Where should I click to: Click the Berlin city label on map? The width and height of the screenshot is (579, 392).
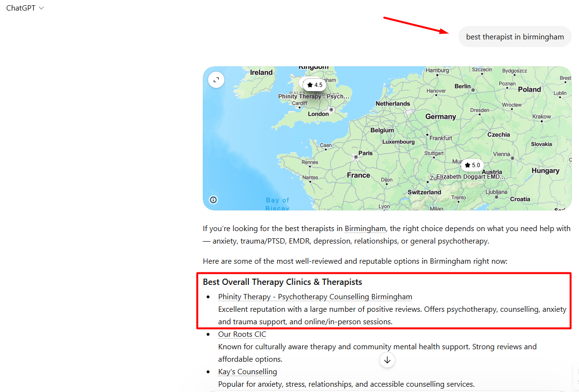point(463,86)
